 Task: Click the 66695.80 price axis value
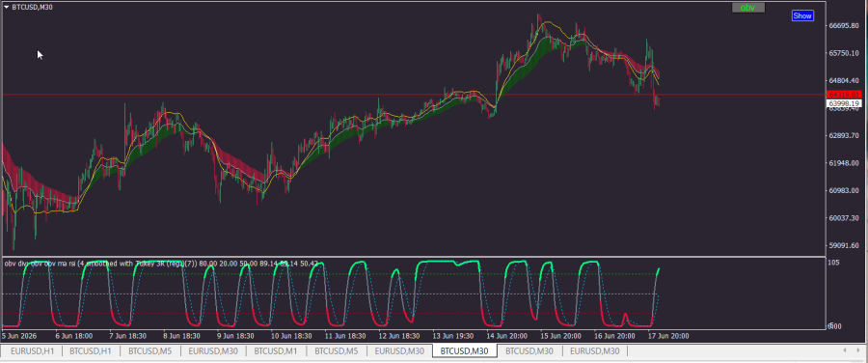(844, 25)
